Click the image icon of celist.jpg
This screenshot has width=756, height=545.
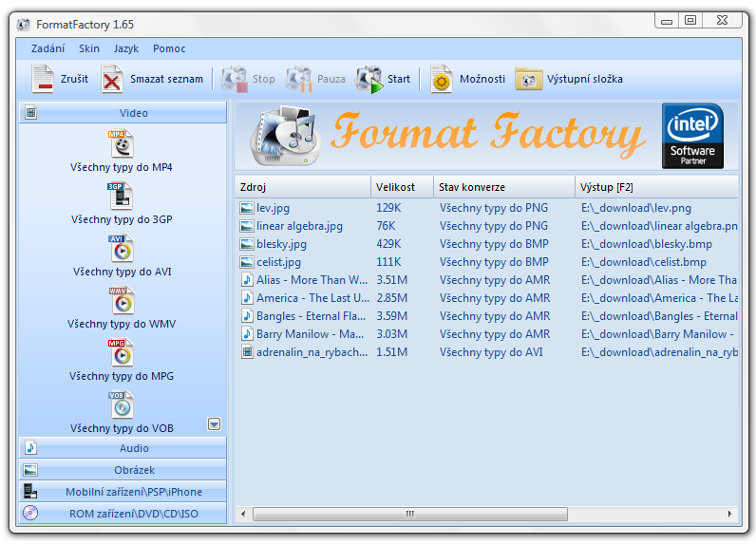[246, 262]
